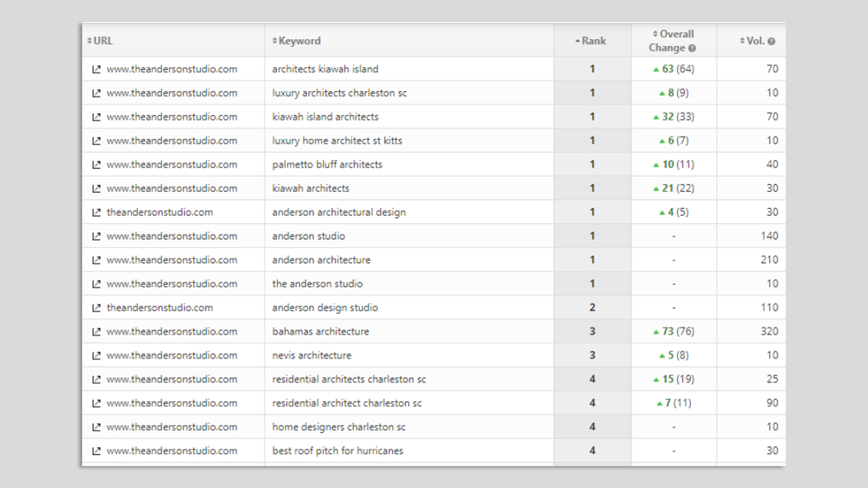Open external link icon for kiawah island architects row
This screenshot has height=488, width=868.
(x=96, y=117)
